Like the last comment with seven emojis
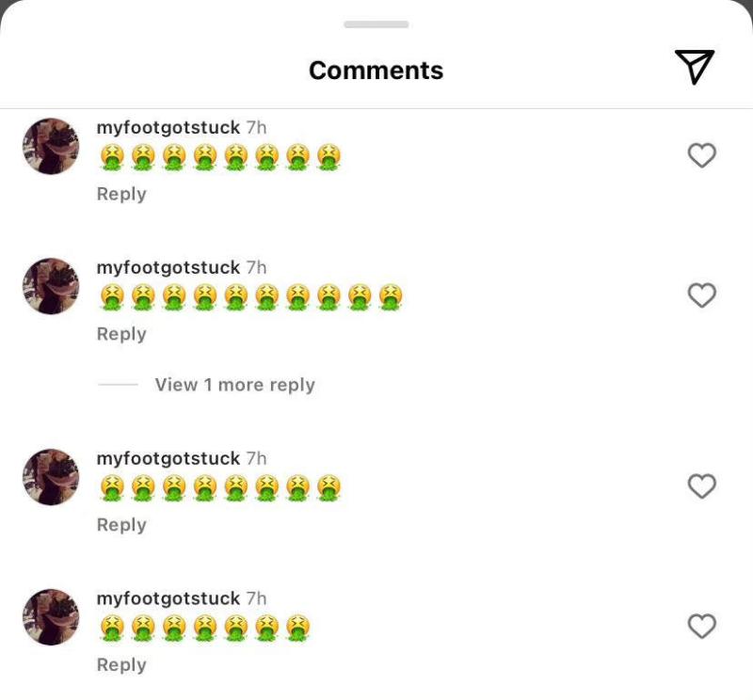This screenshot has width=753, height=700. (702, 627)
